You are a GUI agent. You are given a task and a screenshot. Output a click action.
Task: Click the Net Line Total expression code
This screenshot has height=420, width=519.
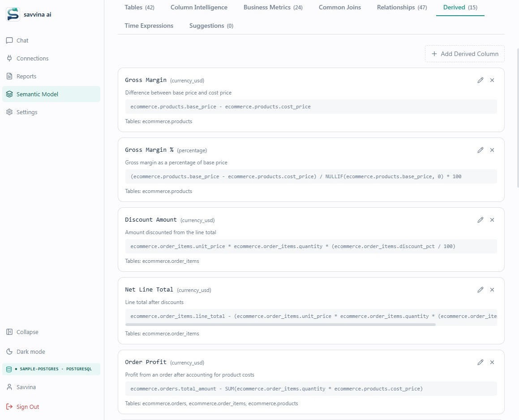(311, 316)
